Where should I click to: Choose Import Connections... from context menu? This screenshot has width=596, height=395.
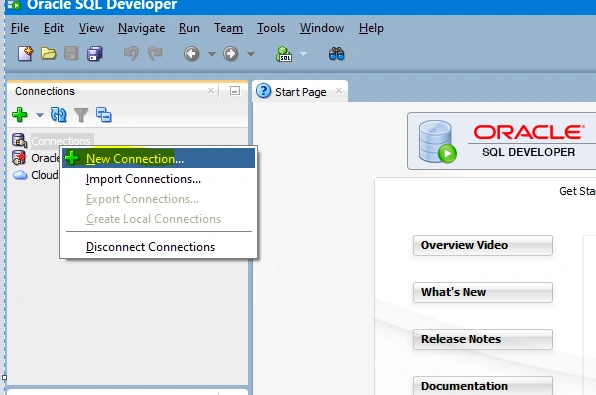159,179
